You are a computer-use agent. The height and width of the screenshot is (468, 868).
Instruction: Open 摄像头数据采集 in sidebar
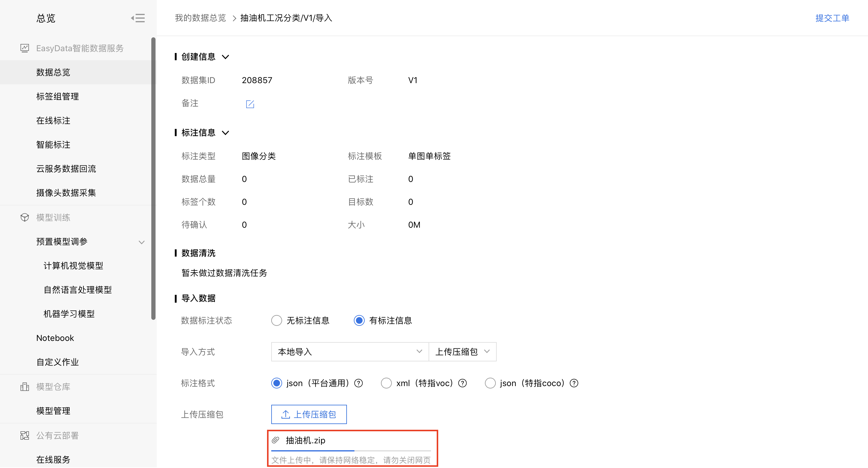click(66, 192)
